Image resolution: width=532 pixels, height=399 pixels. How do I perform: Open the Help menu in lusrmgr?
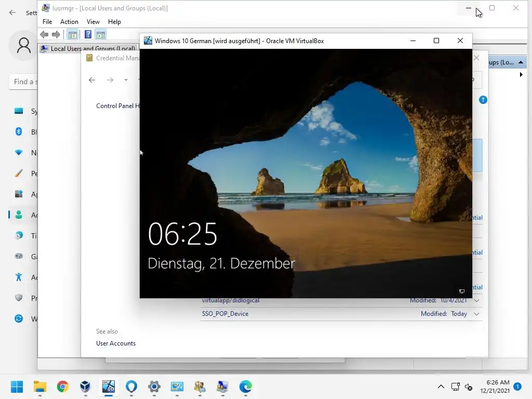[114, 22]
